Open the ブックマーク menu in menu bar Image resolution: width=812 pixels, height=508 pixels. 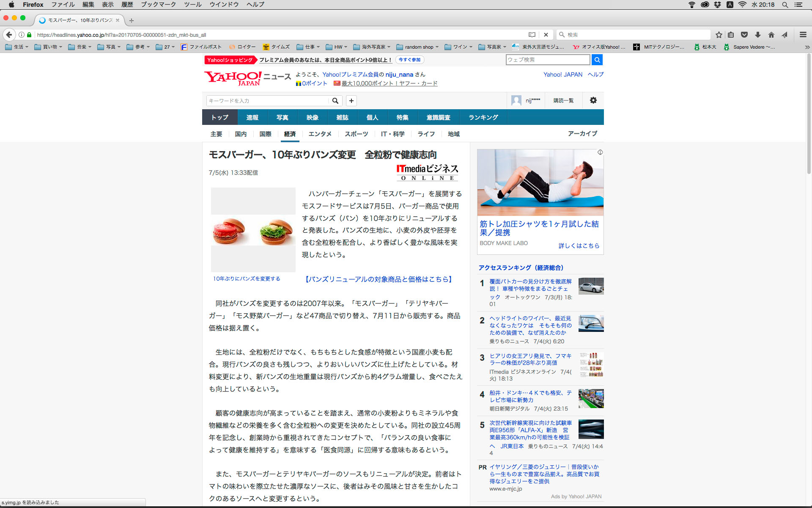(x=158, y=4)
